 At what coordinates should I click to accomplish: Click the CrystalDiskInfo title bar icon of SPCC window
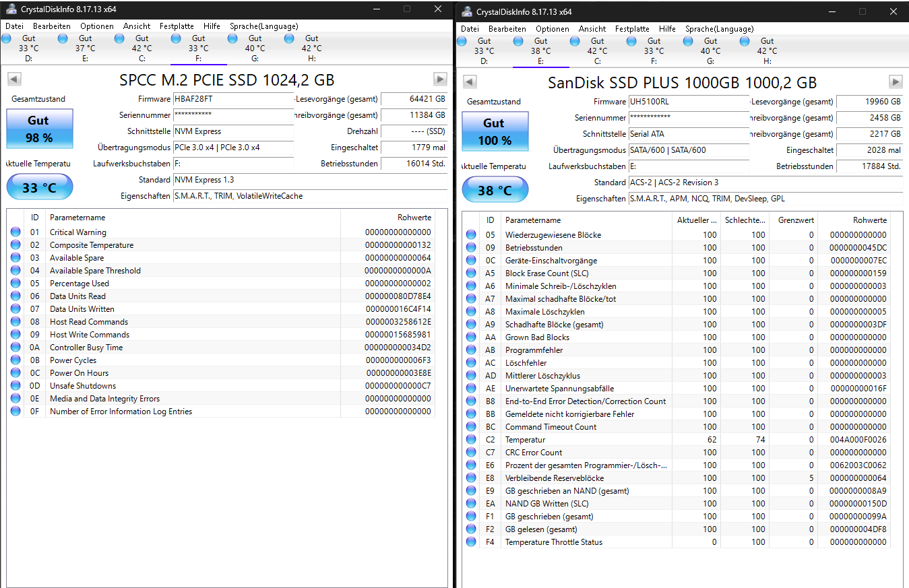click(x=11, y=9)
